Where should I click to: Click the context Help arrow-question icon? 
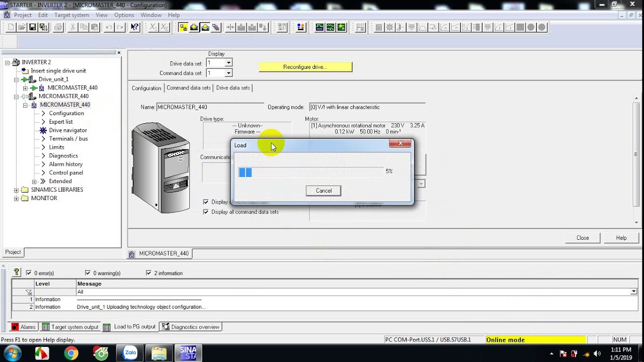(x=134, y=27)
